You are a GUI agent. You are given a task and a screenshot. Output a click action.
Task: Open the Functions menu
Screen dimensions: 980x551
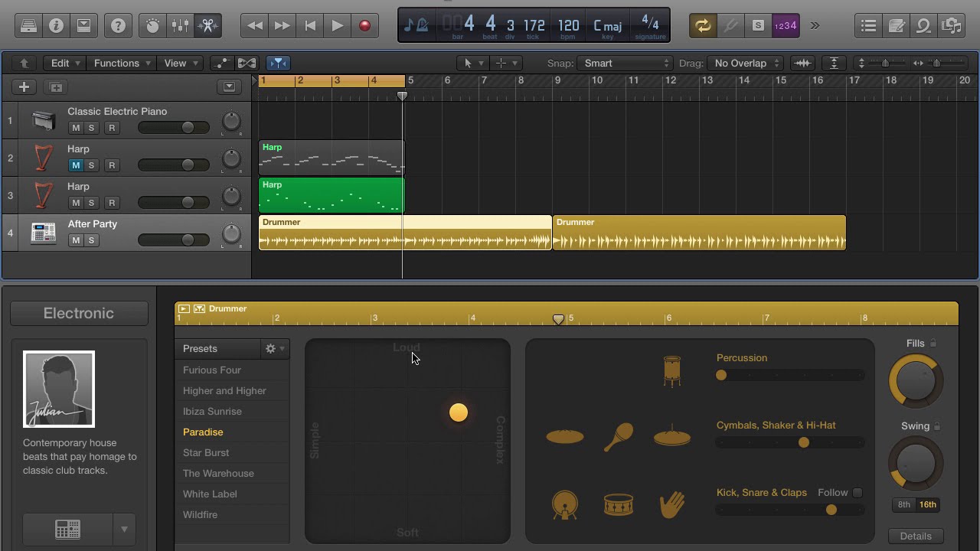[122, 63]
